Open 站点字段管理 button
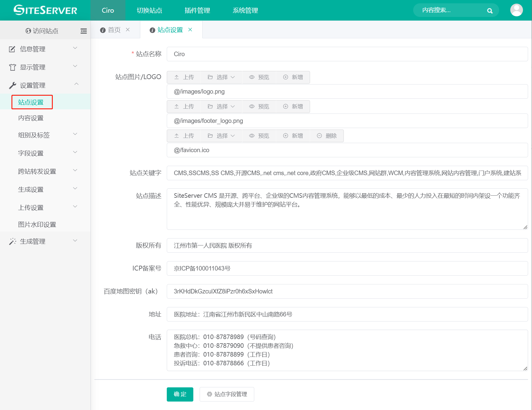Screen dimensions: 532x410 pos(227,394)
